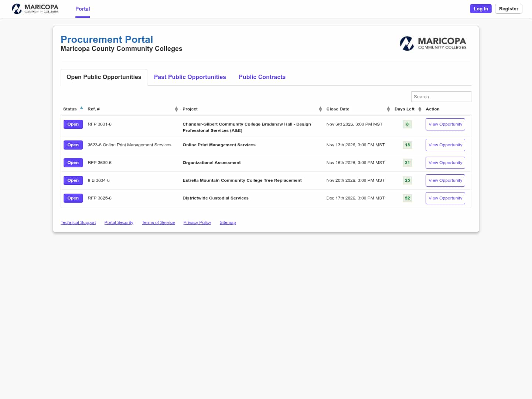
Task: Select the Open Public Opportunities tab
Action: pyautogui.click(x=104, y=77)
